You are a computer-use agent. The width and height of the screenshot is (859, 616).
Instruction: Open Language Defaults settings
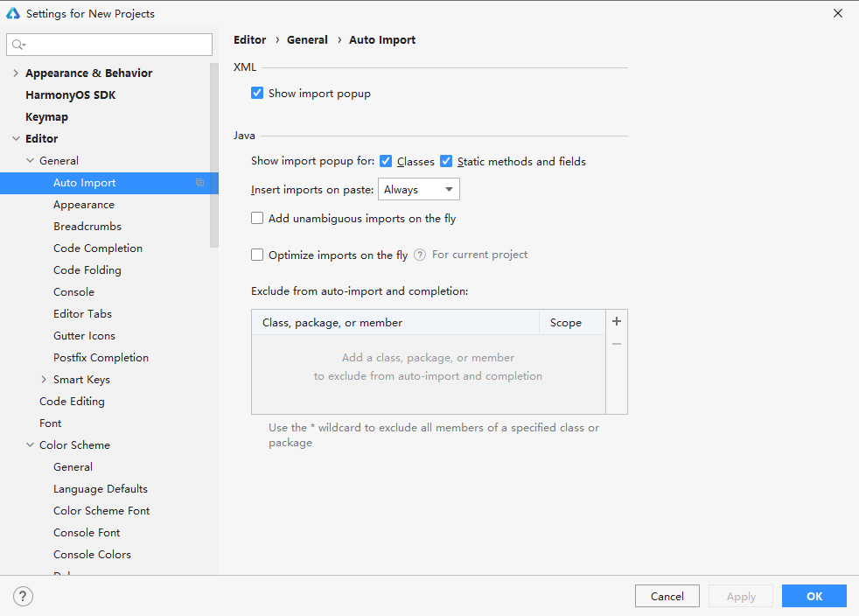(101, 489)
